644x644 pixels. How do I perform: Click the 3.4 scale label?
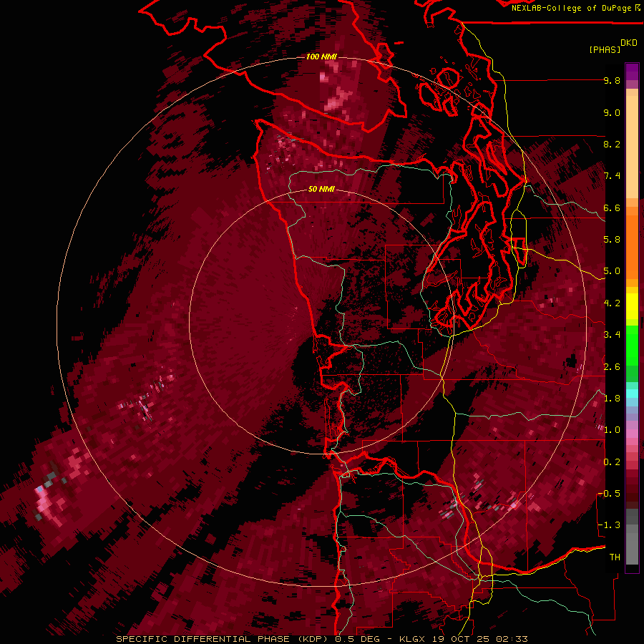pyautogui.click(x=612, y=335)
